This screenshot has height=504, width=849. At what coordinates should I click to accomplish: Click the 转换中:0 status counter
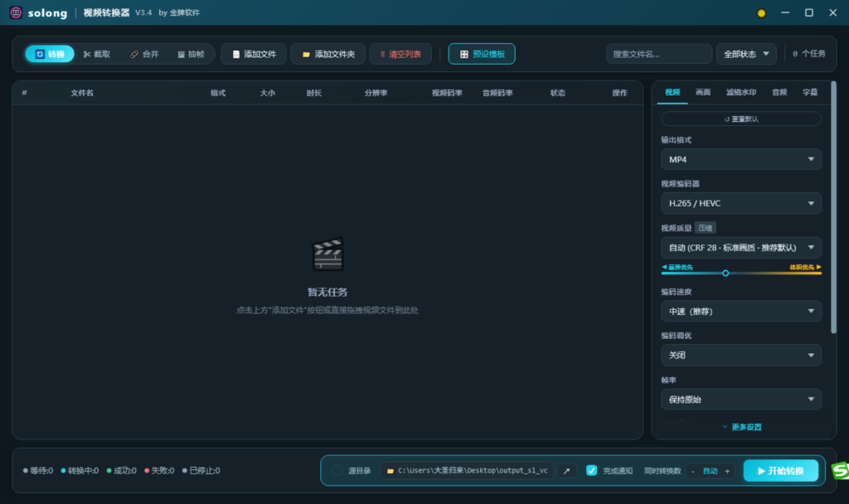[80, 471]
